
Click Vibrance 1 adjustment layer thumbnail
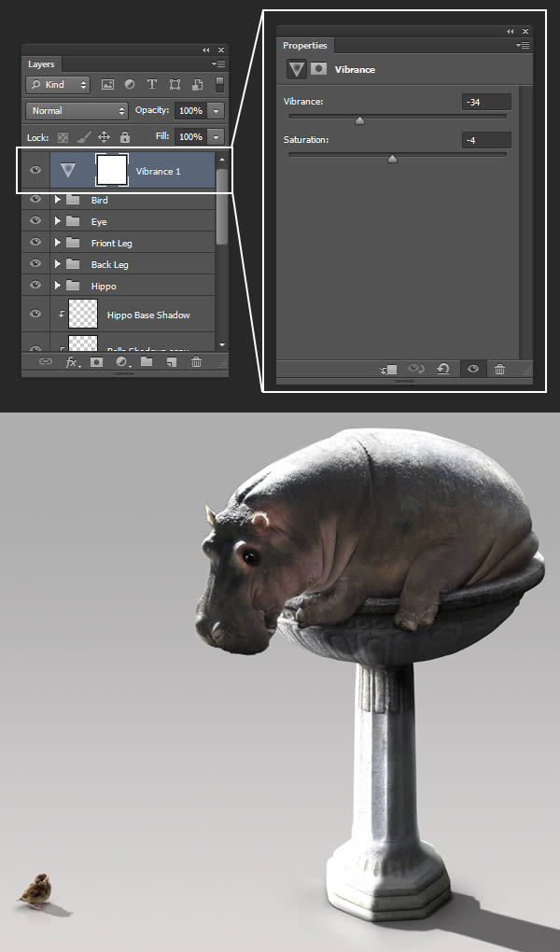tap(68, 170)
